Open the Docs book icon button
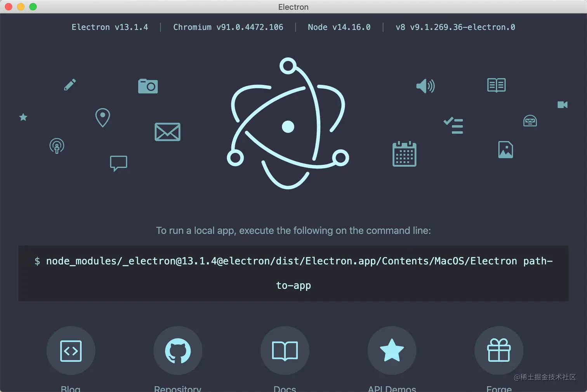587x392 pixels. coord(285,351)
